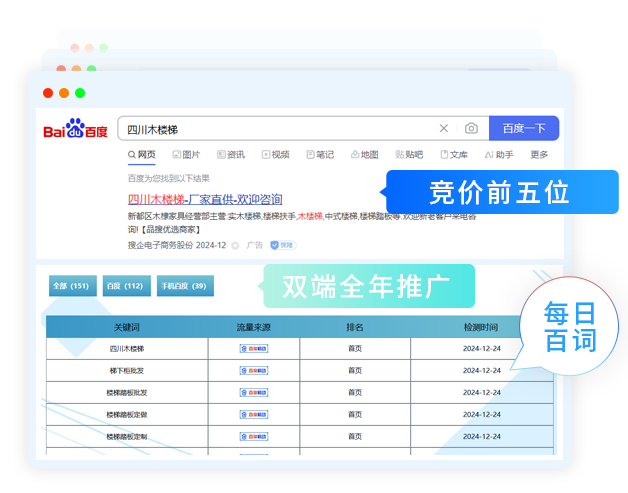628x493 pixels.
Task: Click the 保障 shield badge
Action: click(283, 245)
